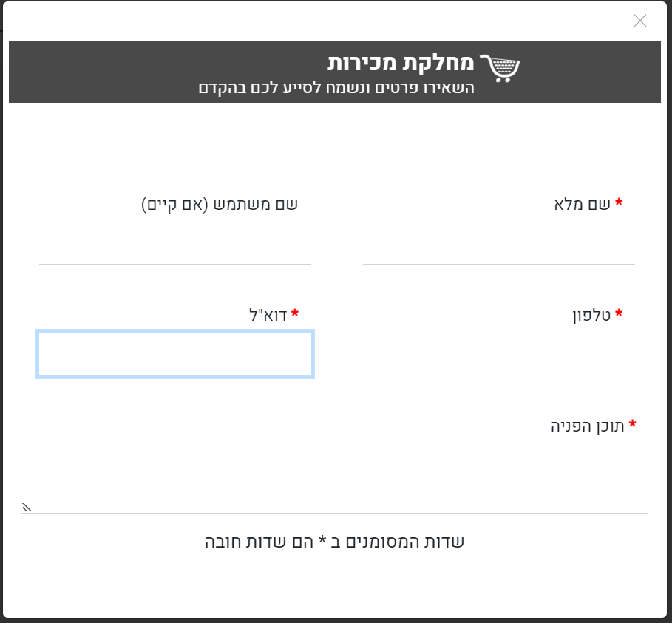Click the תוכן הפניה message textarea
This screenshot has height=623, width=672.
pyautogui.click(x=333, y=477)
